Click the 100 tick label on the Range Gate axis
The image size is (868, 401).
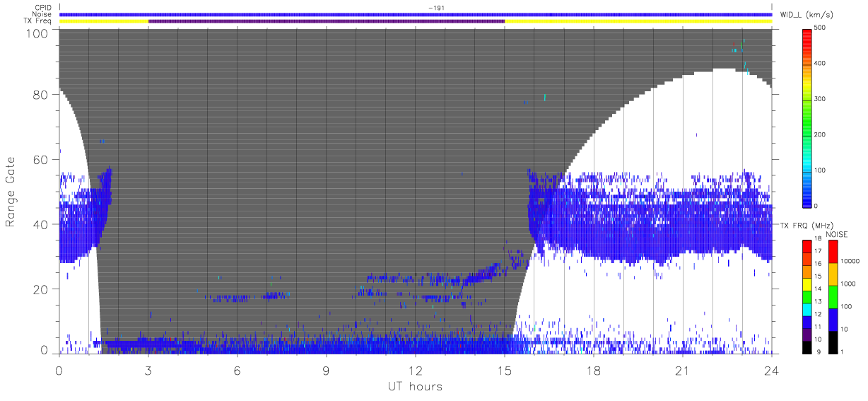(x=38, y=33)
